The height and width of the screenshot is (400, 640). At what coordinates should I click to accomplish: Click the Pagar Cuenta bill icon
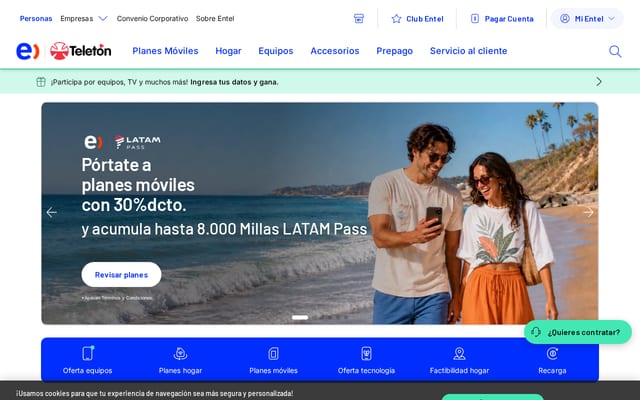pyautogui.click(x=475, y=18)
